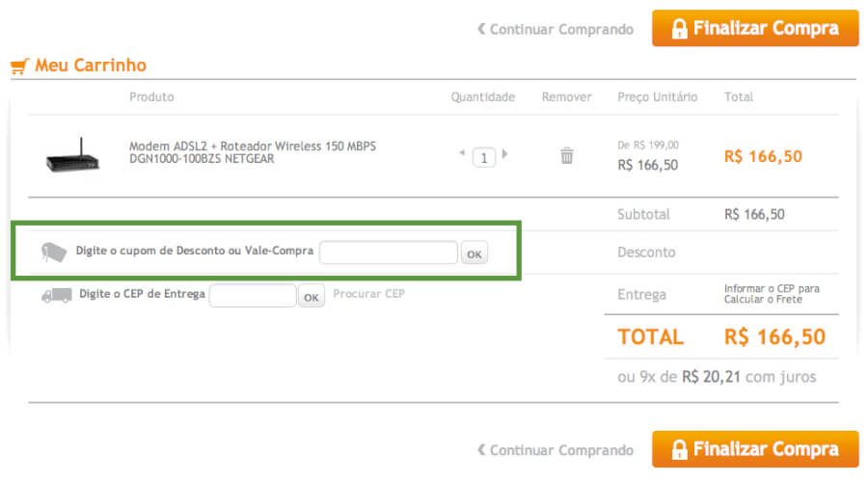Screen dimensions: 868x480
Task: Focus the CEP de Entrega input field
Action: tap(253, 296)
